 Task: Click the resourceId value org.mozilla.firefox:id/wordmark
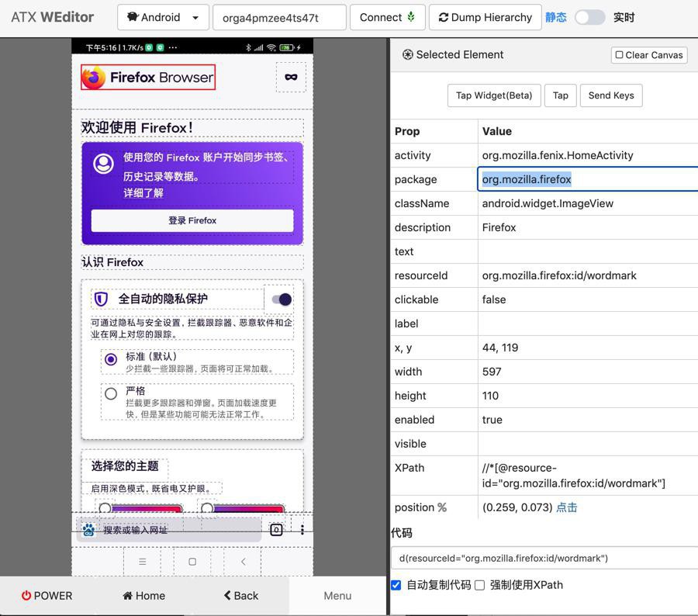(x=559, y=275)
